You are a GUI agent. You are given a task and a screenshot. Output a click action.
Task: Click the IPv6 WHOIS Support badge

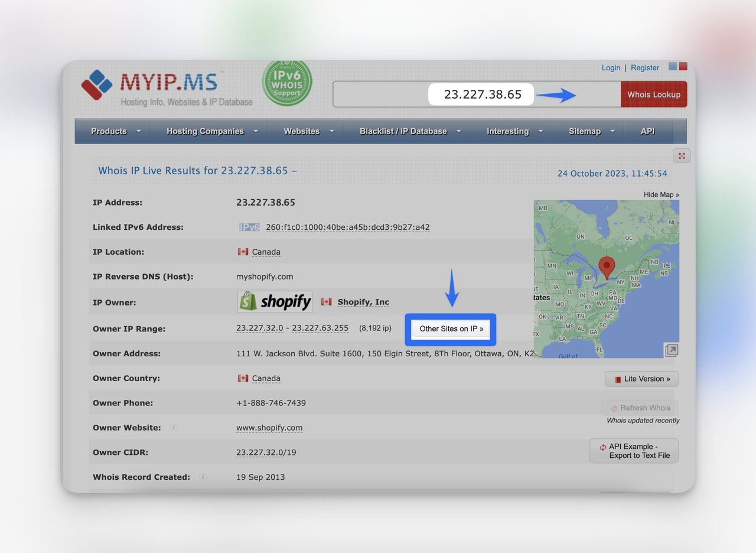(x=287, y=83)
